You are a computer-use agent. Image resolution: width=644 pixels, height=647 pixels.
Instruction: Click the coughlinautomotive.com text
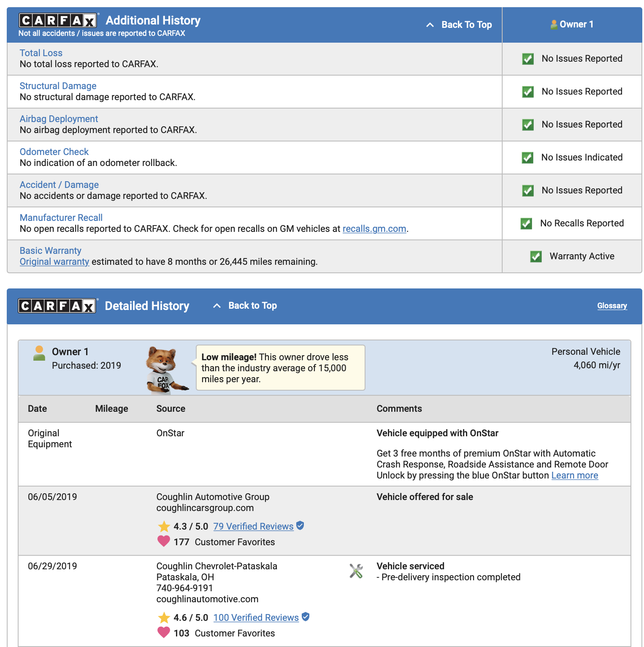[207, 599]
